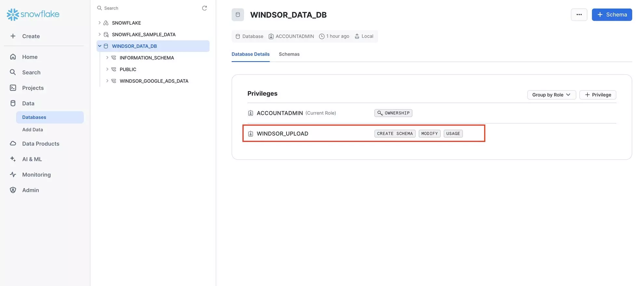The image size is (644, 286).
Task: Click the Local source icon
Action: pyautogui.click(x=357, y=36)
